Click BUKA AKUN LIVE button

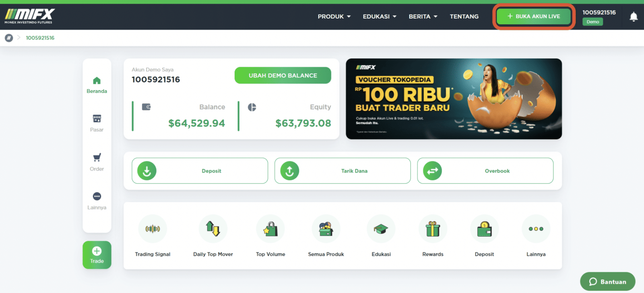[534, 17]
